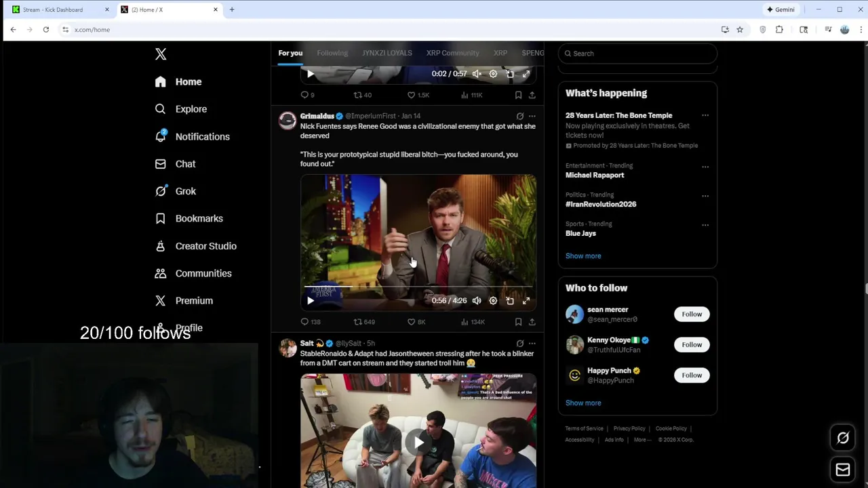
Task: Open the Explore page
Action: (x=180, y=109)
